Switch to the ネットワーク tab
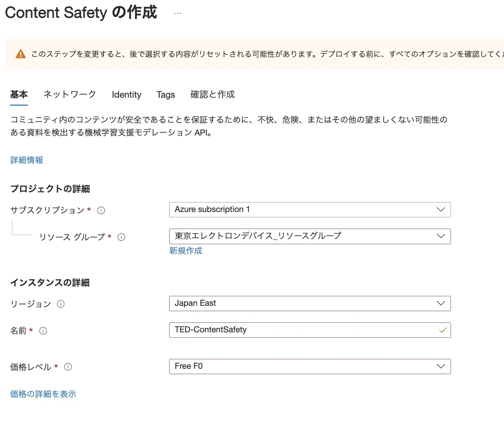504x424 pixels. coord(70,94)
